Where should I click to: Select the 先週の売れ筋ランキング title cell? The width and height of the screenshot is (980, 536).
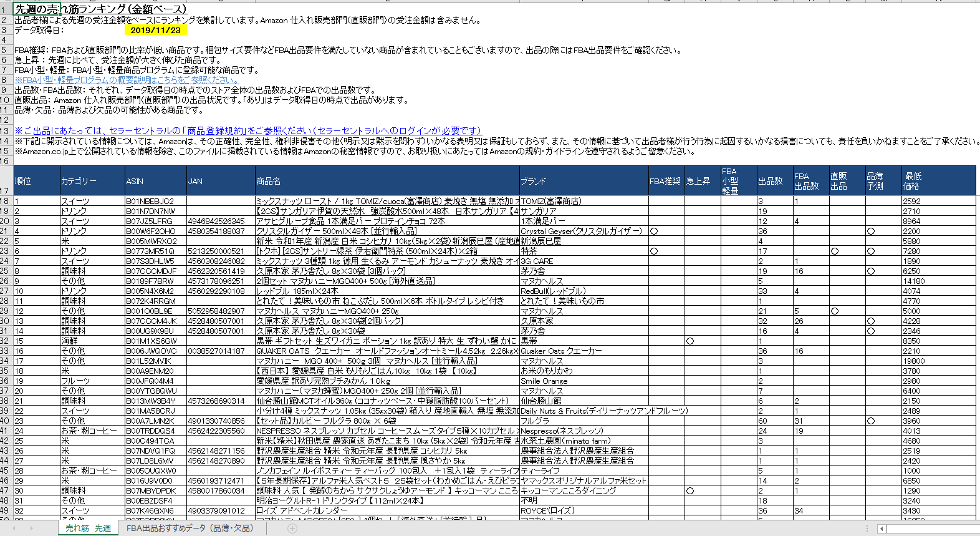click(x=100, y=9)
